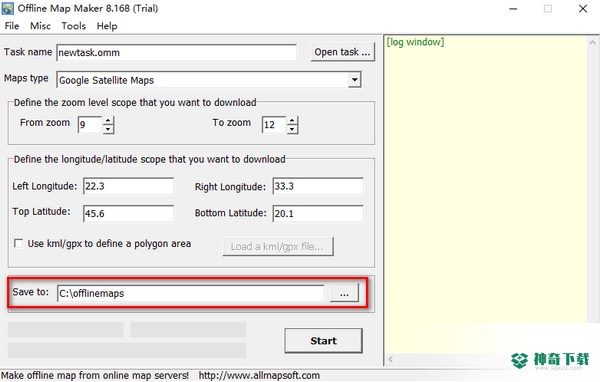Click the log window scroll left arrow
Screen dimensions: 600x382
click(391, 359)
